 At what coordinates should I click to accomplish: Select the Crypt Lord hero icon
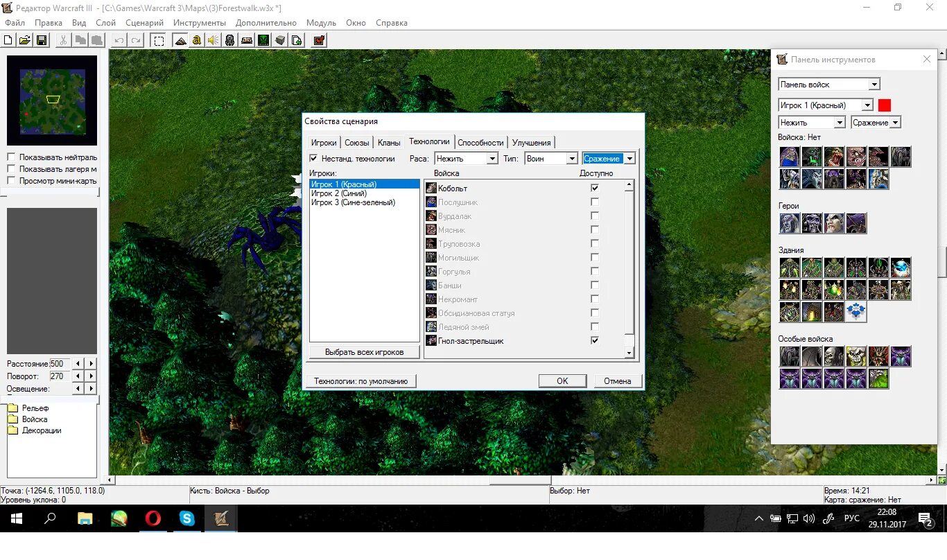pos(856,223)
